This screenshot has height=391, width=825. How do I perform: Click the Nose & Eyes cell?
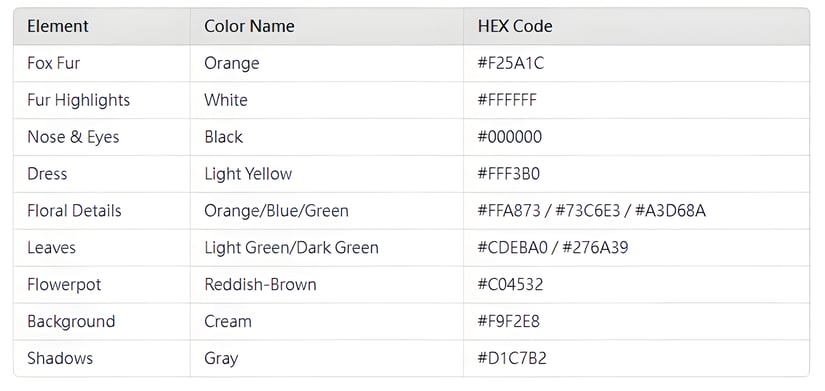[73, 137]
